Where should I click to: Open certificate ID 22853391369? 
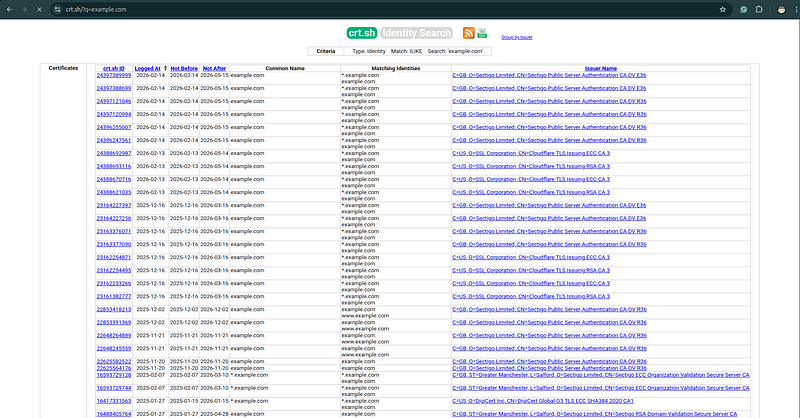point(114,323)
